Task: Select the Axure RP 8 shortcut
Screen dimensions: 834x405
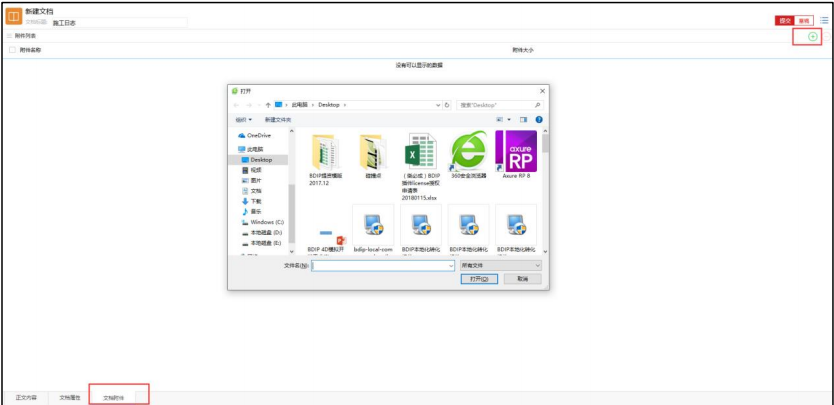Action: [516, 155]
